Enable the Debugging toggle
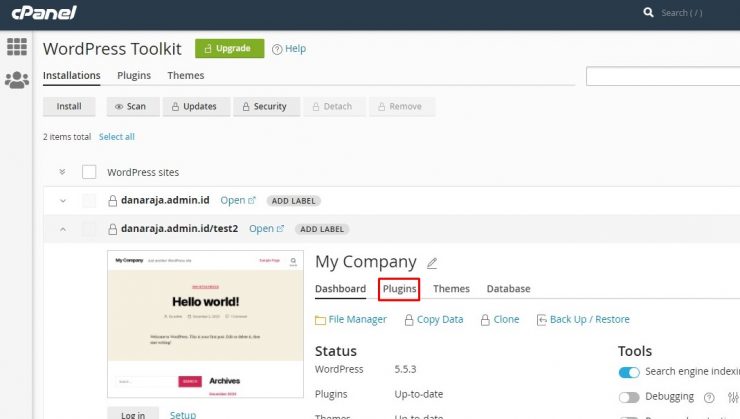This screenshot has width=740, height=419. pyautogui.click(x=629, y=397)
